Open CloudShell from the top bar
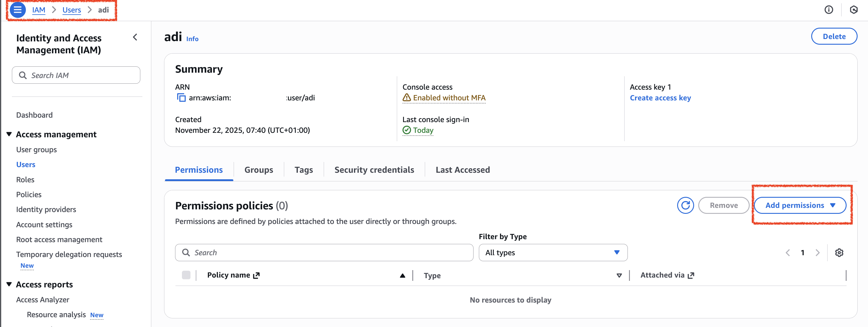 pos(854,10)
